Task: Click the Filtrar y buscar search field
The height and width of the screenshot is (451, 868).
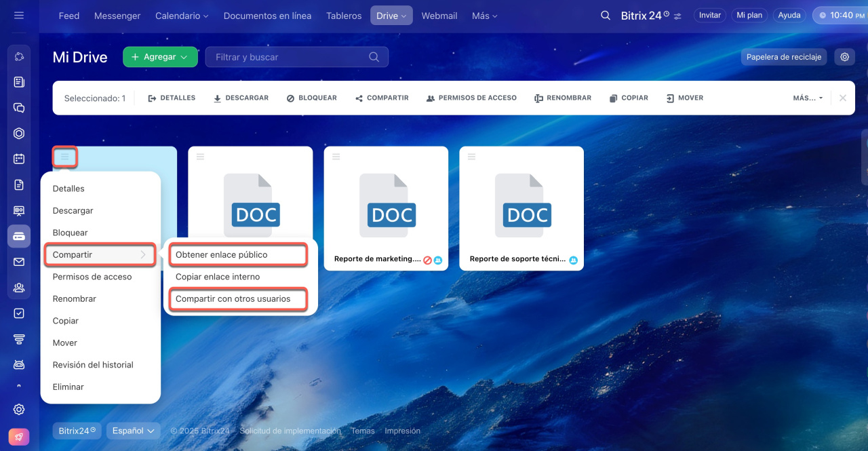Action: [290, 57]
